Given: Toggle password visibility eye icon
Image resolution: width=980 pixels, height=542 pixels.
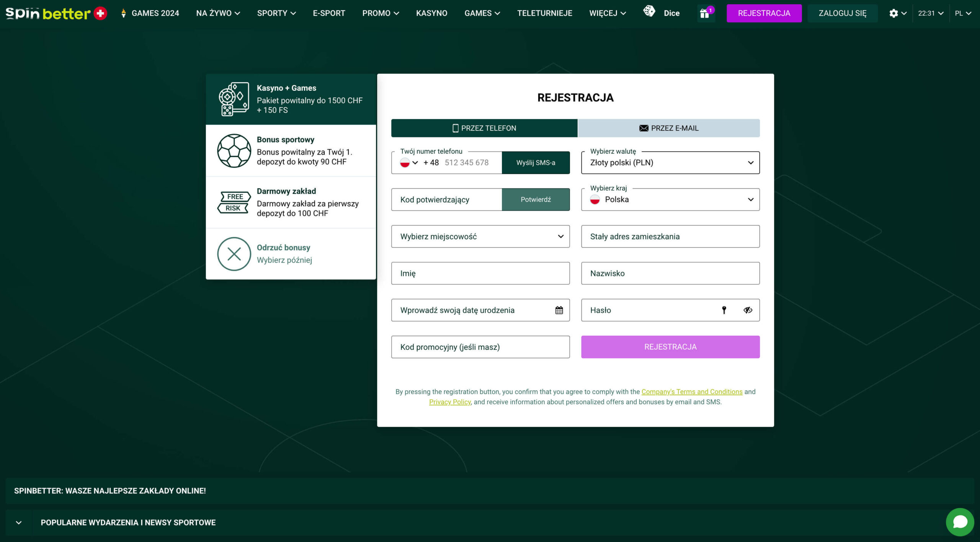Looking at the screenshot, I should point(748,310).
